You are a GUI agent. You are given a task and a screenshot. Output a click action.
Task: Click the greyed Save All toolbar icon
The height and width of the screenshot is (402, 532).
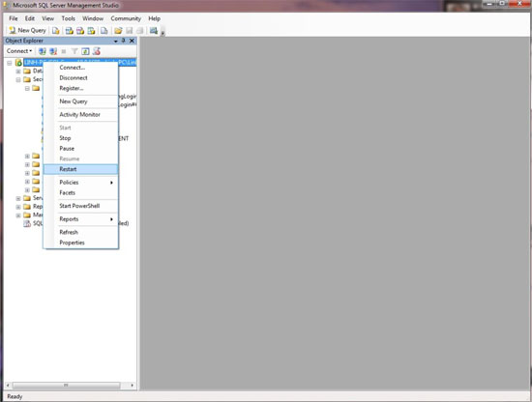[139, 31]
